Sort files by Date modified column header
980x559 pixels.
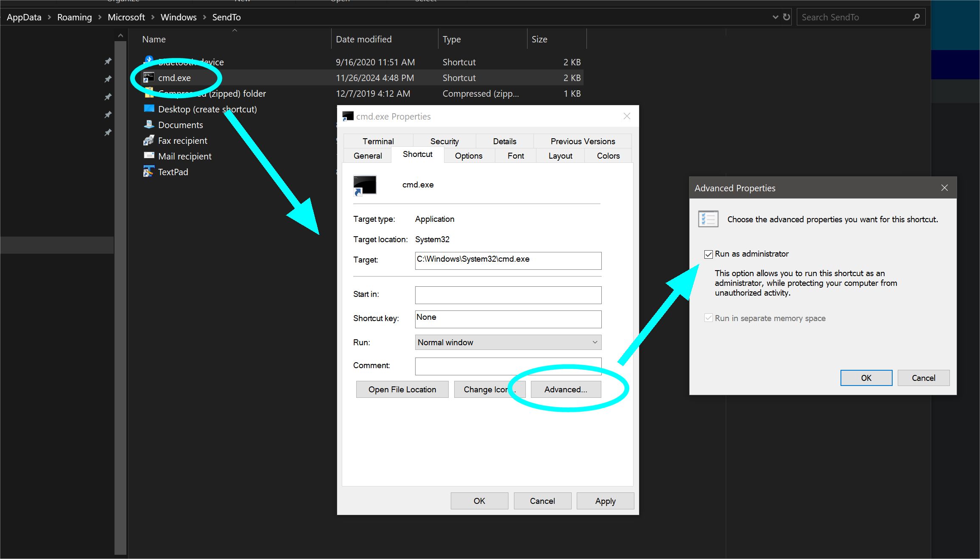pyautogui.click(x=363, y=39)
